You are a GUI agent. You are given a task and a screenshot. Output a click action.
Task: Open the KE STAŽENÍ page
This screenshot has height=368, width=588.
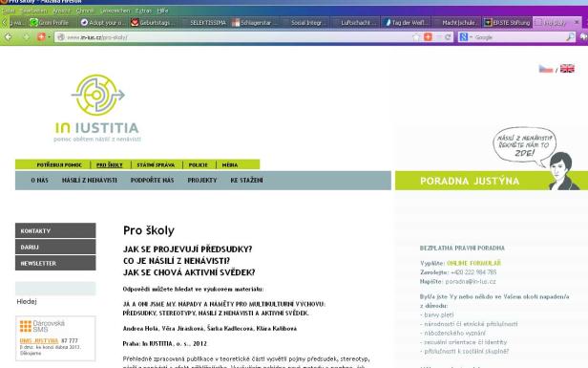pyautogui.click(x=246, y=181)
